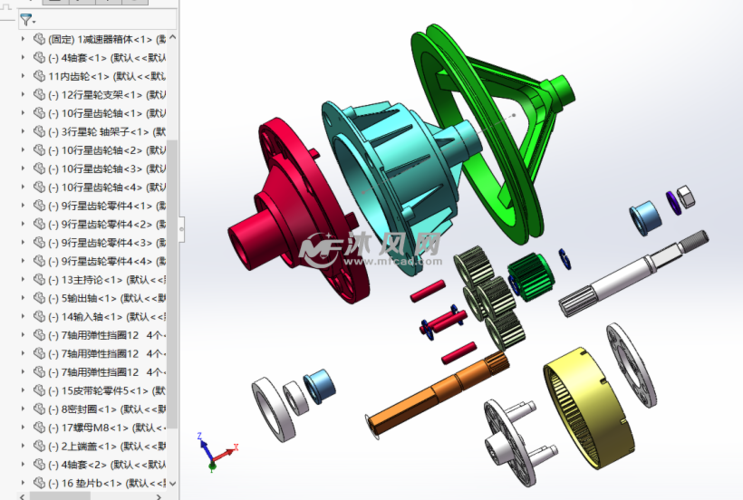Click part icon of 14输入轴<1>
743x500 pixels.
[x=39, y=316]
